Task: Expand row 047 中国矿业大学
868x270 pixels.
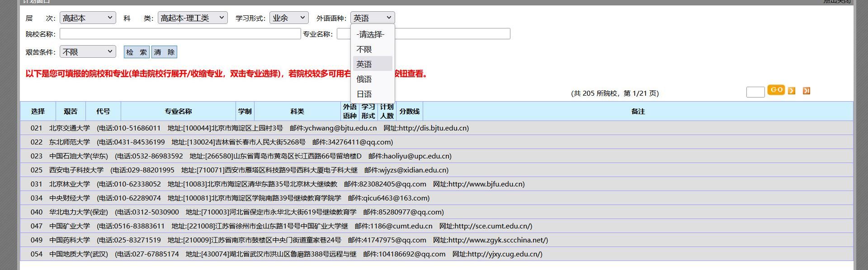Action: (436, 226)
